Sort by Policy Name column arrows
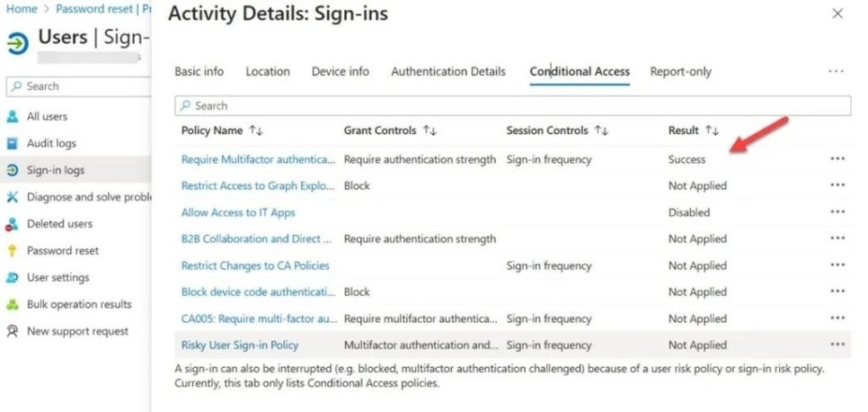868x412 pixels. pos(256,130)
